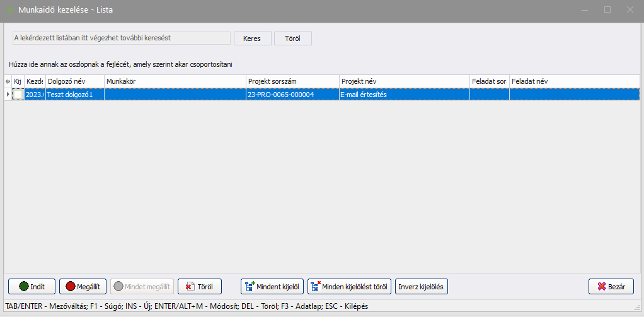Select the E-mail értesítés project cell
The image size is (644, 317).
[403, 94]
